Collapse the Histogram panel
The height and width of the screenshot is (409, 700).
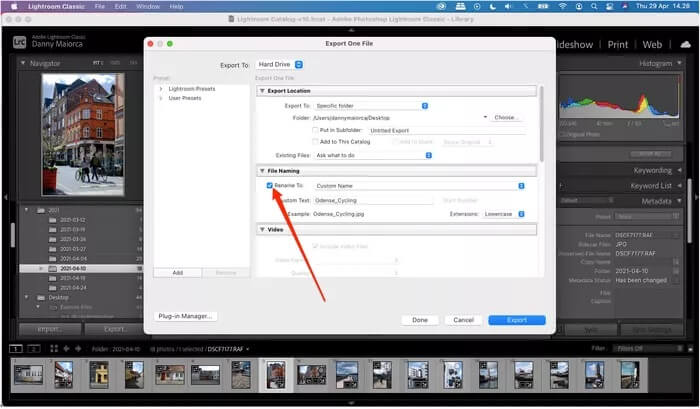(679, 63)
